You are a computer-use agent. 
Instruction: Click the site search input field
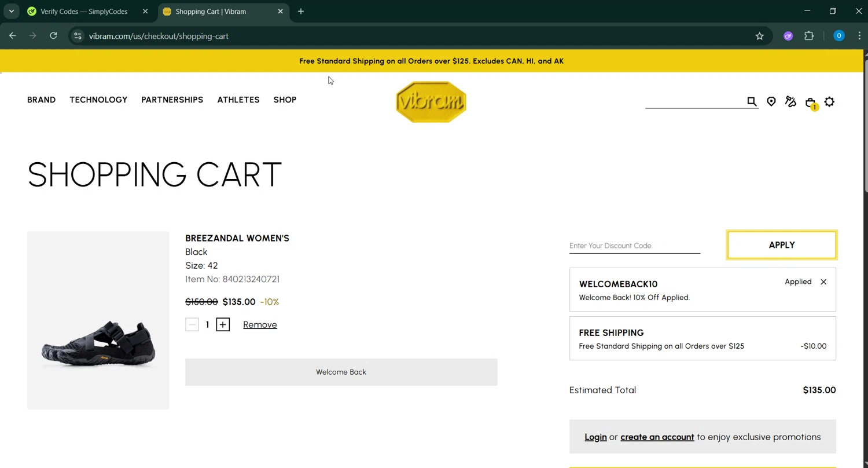695,101
